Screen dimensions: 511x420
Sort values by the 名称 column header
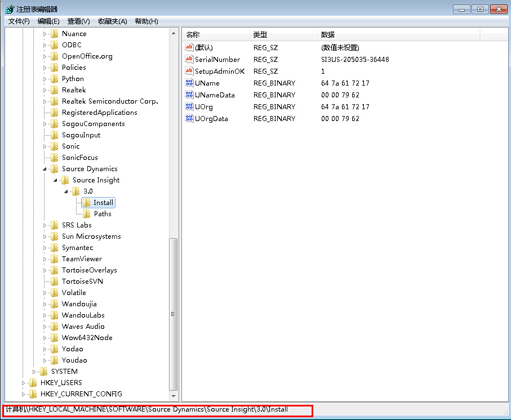point(216,34)
